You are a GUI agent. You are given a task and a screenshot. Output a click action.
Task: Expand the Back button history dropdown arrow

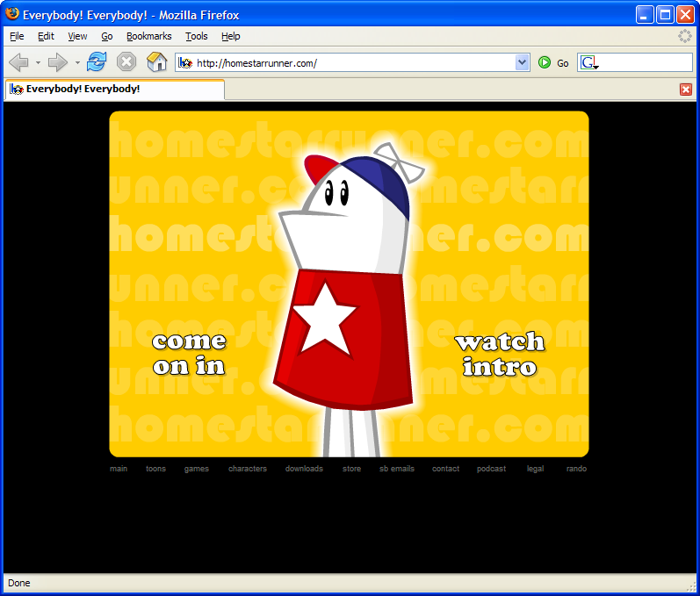point(38,63)
